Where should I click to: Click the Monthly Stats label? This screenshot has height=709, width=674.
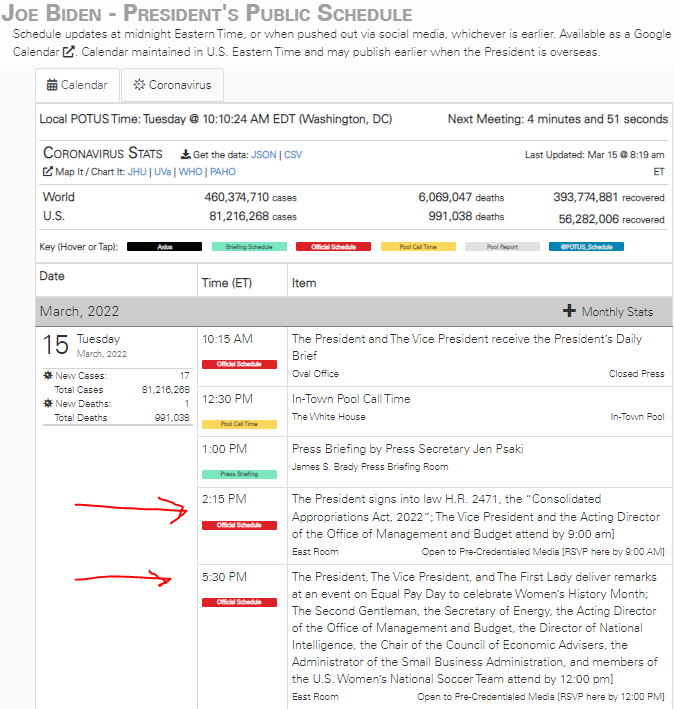[x=617, y=312]
